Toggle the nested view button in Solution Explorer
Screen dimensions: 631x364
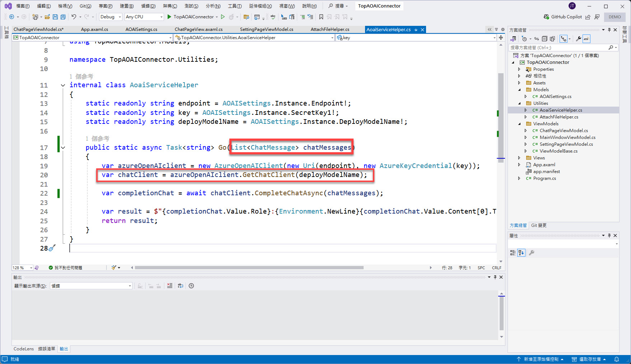pyautogui.click(x=563, y=39)
